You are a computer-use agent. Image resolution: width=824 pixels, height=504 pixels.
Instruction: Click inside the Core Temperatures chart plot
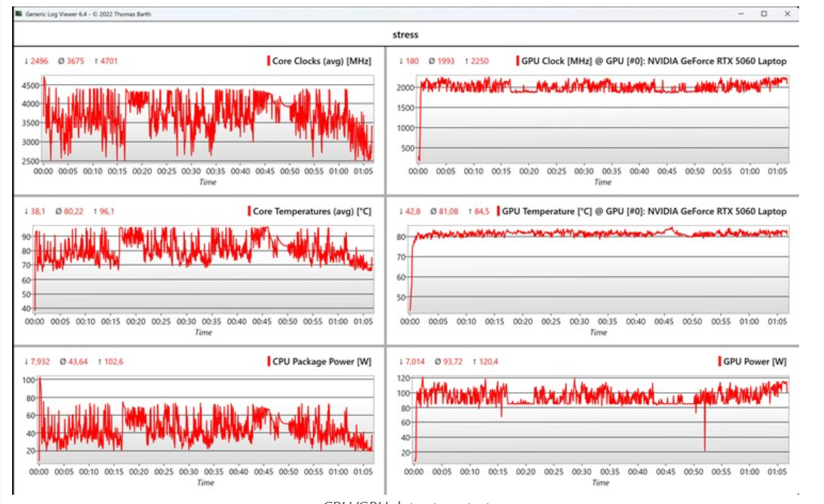tap(204, 268)
